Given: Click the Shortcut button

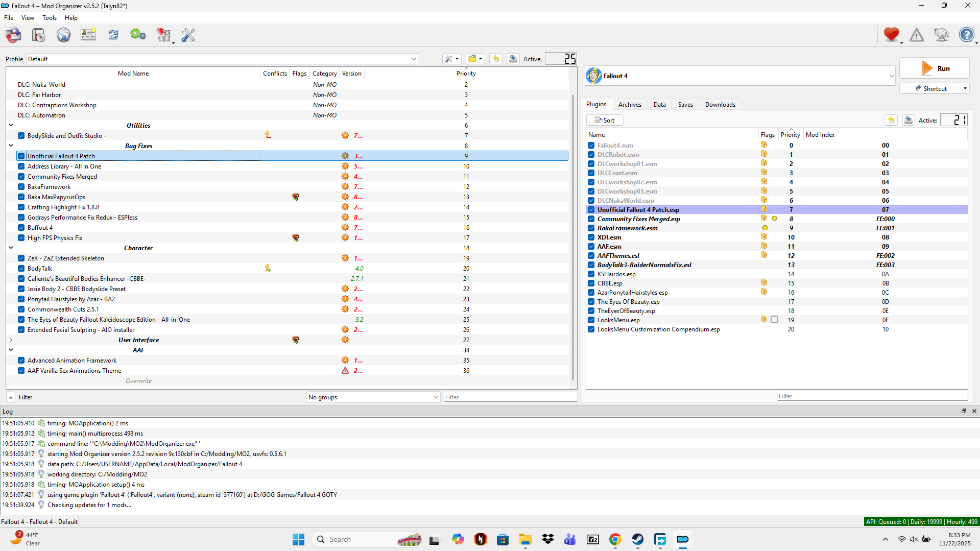Looking at the screenshot, I should click(x=935, y=88).
